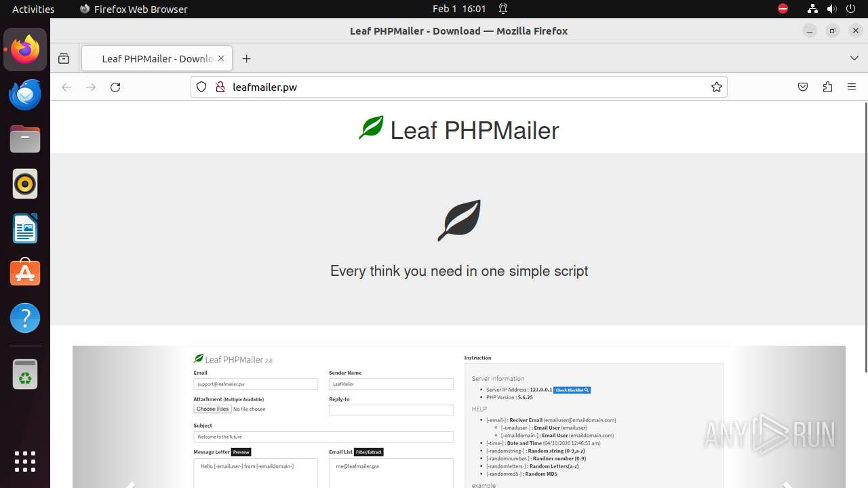Click the Leaf PHPMailer page heading
Image resolution: width=868 pixels, height=488 pixels.
(475, 130)
